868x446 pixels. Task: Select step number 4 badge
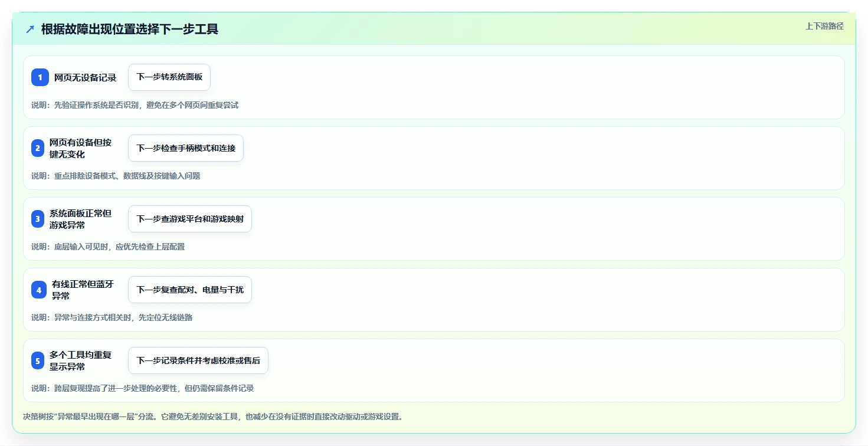[39, 290]
